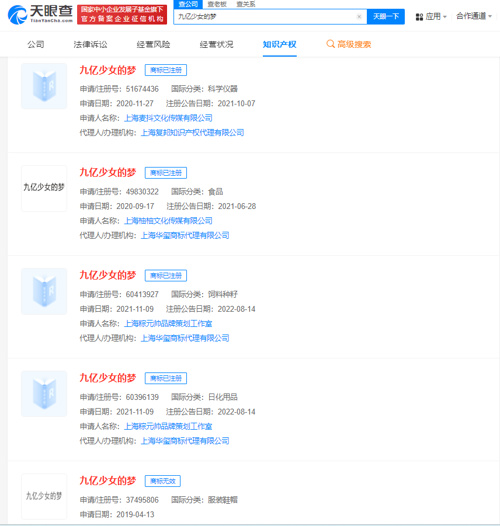500x526 pixels.
Task: Click the TianYanCha logo
Action: click(x=40, y=14)
